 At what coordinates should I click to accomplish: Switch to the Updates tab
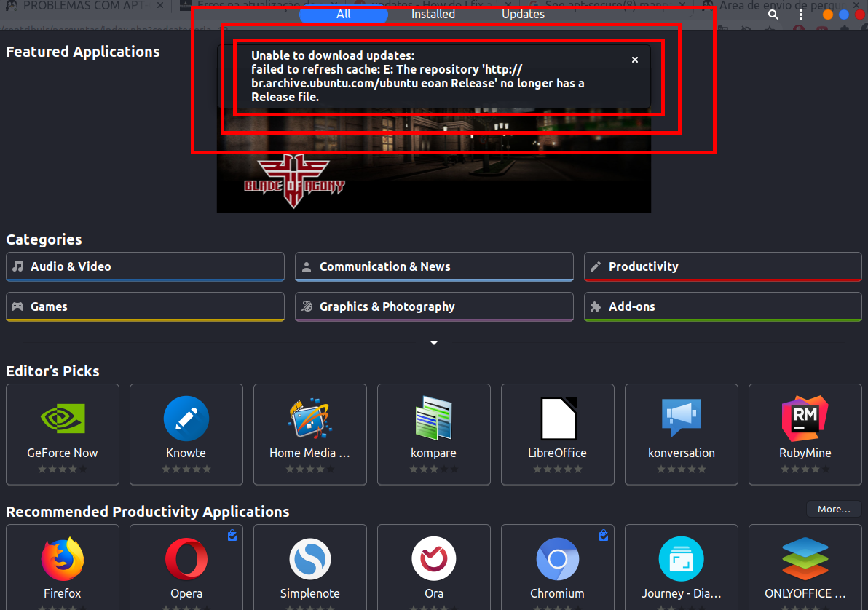coord(523,15)
